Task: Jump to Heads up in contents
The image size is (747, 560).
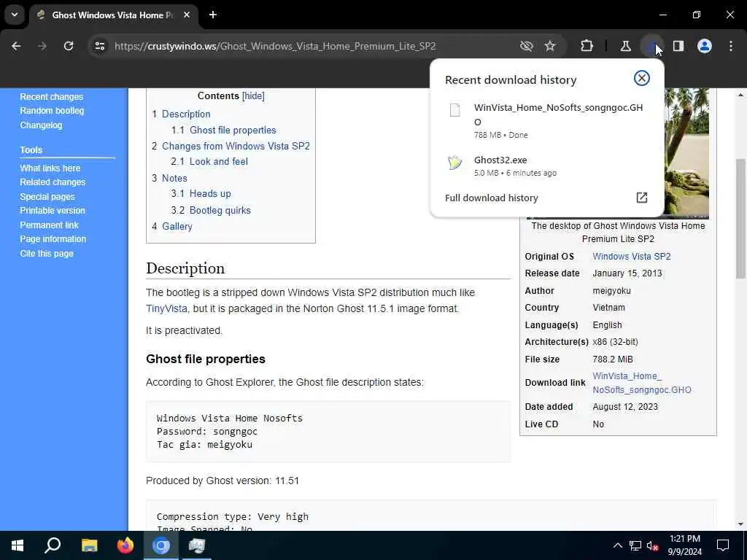Action: point(210,193)
